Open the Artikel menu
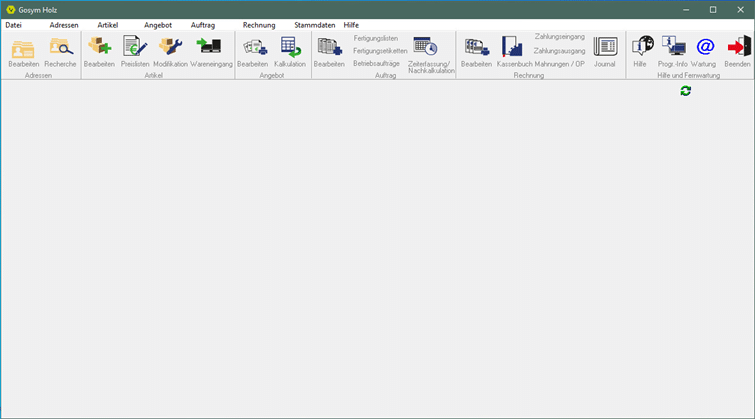This screenshot has width=755, height=419. click(107, 25)
